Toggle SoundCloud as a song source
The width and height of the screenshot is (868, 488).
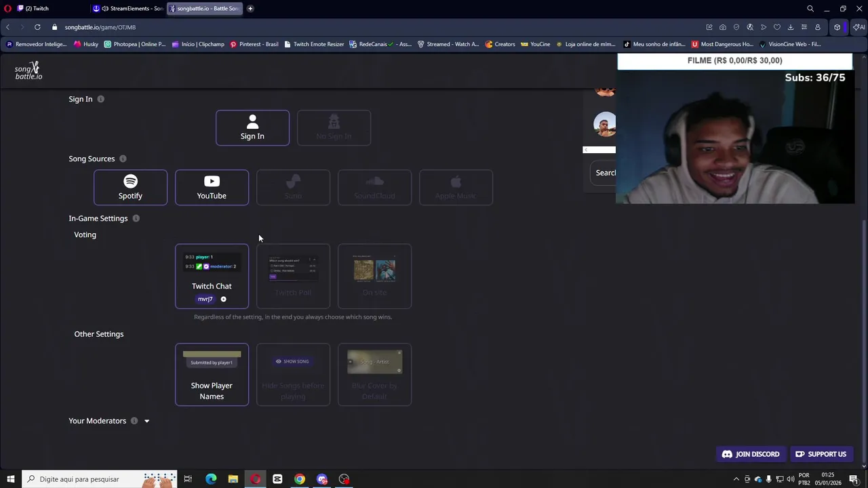[374, 187]
